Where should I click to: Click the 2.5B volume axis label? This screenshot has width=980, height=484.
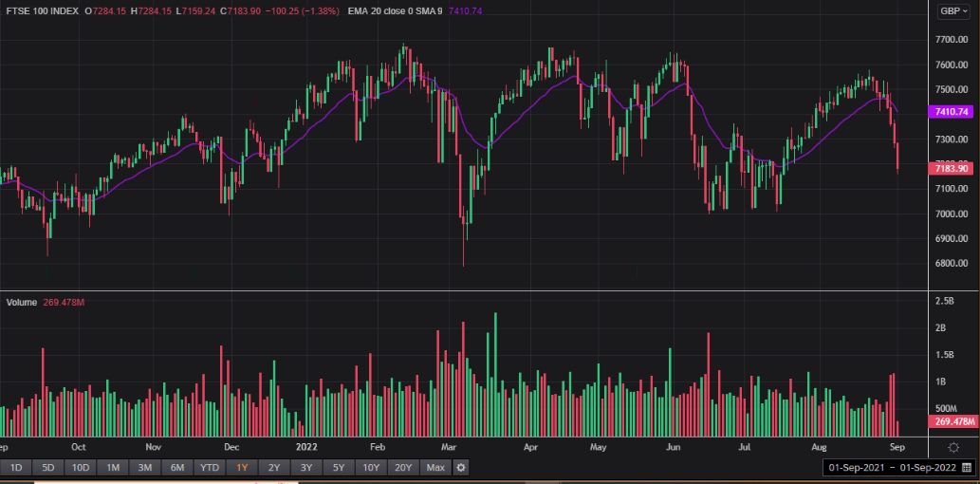click(x=944, y=301)
